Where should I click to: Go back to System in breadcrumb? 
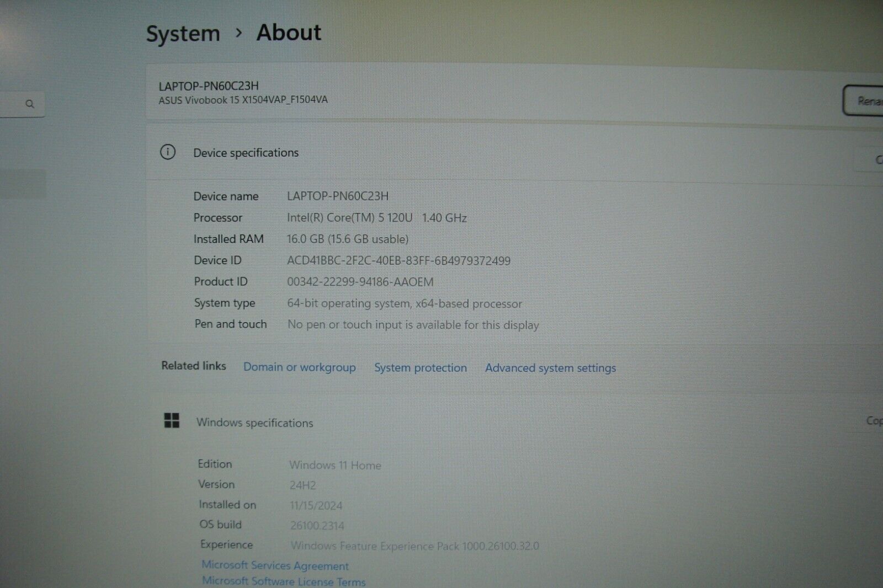click(x=183, y=34)
